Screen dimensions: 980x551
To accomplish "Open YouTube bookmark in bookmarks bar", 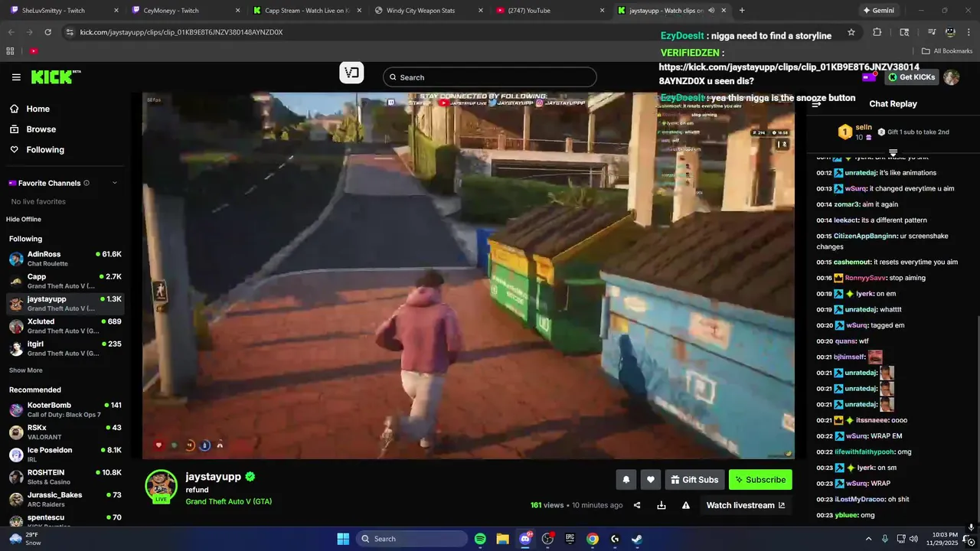I will (34, 51).
